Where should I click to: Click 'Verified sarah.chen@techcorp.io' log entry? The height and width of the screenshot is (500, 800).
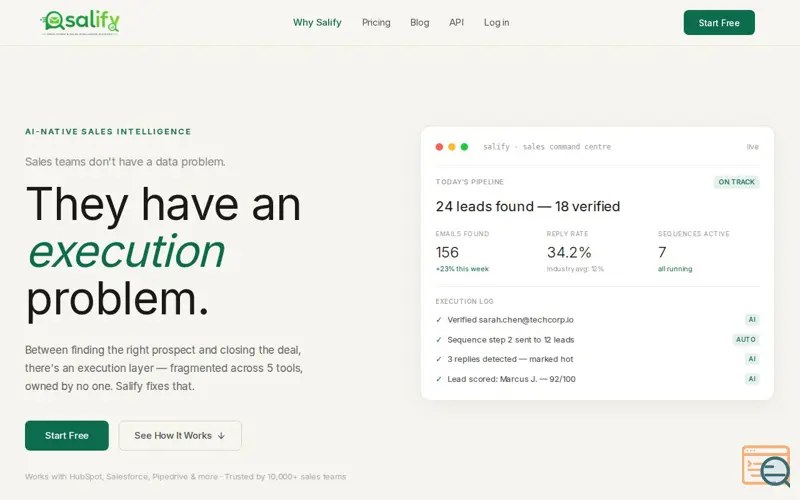pos(510,320)
